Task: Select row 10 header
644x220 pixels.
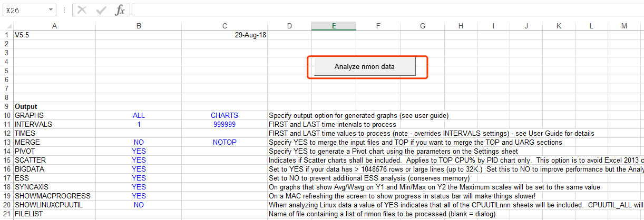Action: click(x=6, y=115)
